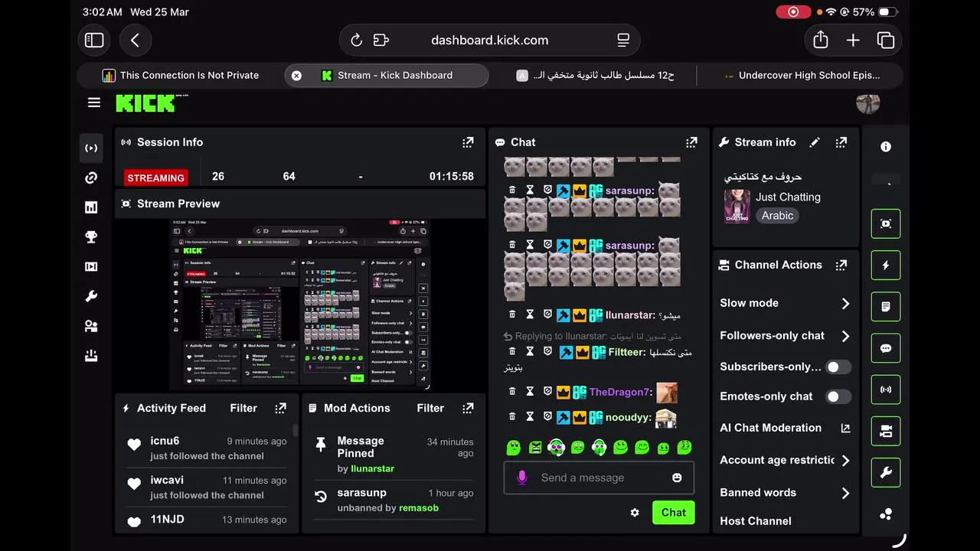Image resolution: width=980 pixels, height=551 pixels.
Task: Toggle the camera Channel Actions widget icon in right sidebar
Action: [886, 432]
